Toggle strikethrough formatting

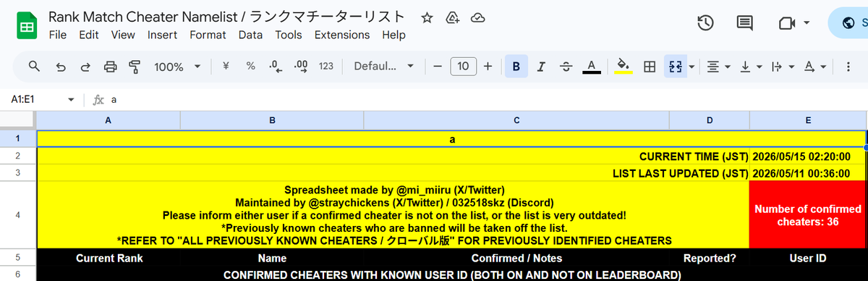(566, 67)
